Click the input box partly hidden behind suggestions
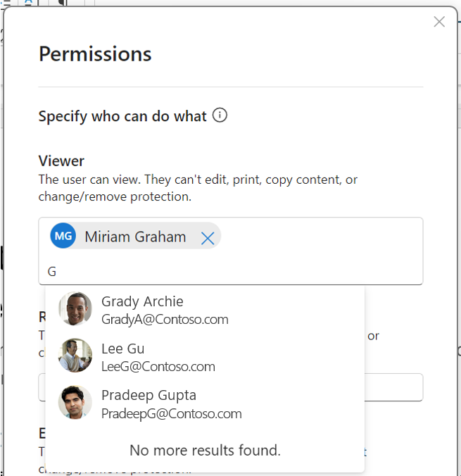 click(394, 387)
